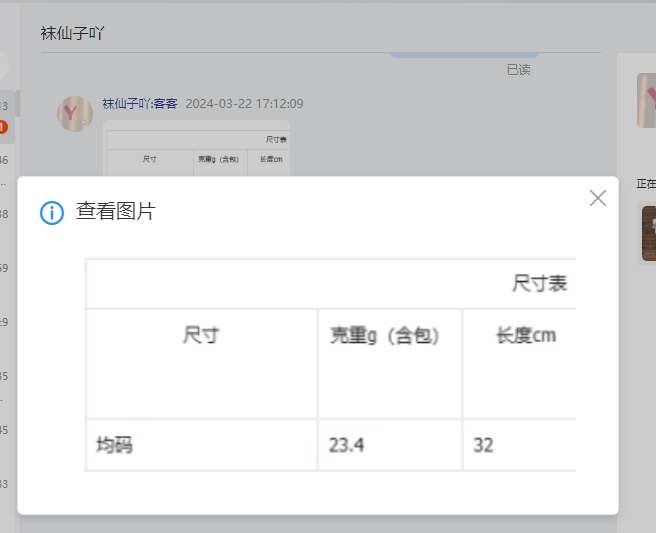Click the customer profile picture at top right
The width and height of the screenshot is (656, 533).
point(646,100)
